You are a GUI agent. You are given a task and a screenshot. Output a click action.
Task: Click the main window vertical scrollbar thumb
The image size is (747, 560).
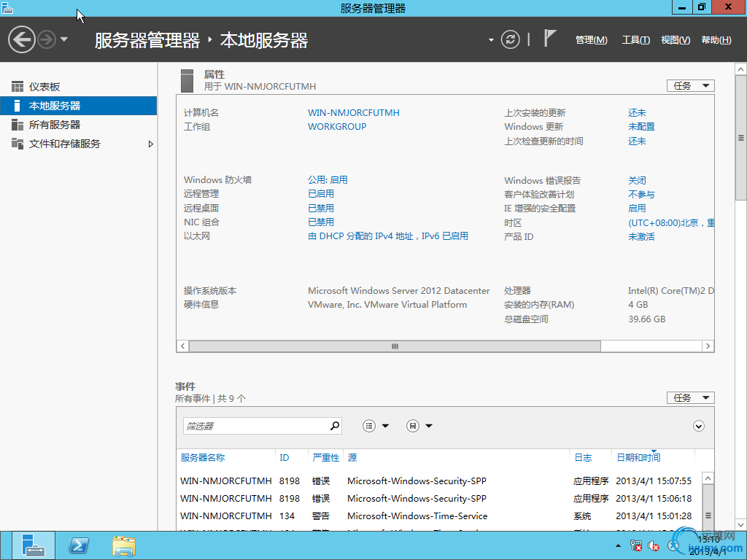coord(741,138)
